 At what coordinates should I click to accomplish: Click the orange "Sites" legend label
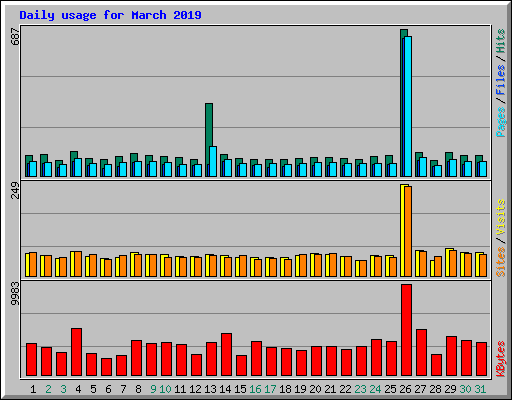tap(501, 262)
